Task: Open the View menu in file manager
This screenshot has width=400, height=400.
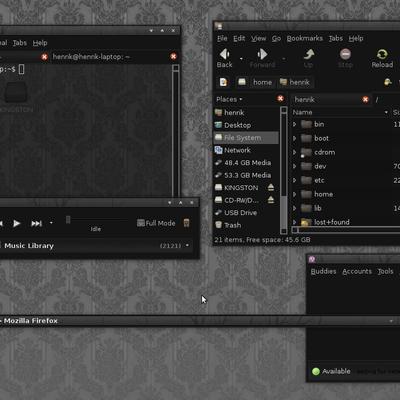Action: coord(258,38)
